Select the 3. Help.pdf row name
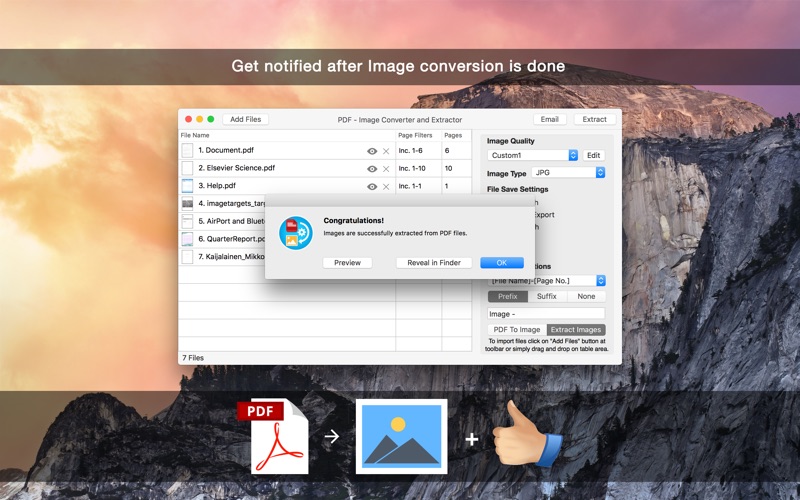Image resolution: width=800 pixels, height=500 pixels. click(x=217, y=186)
